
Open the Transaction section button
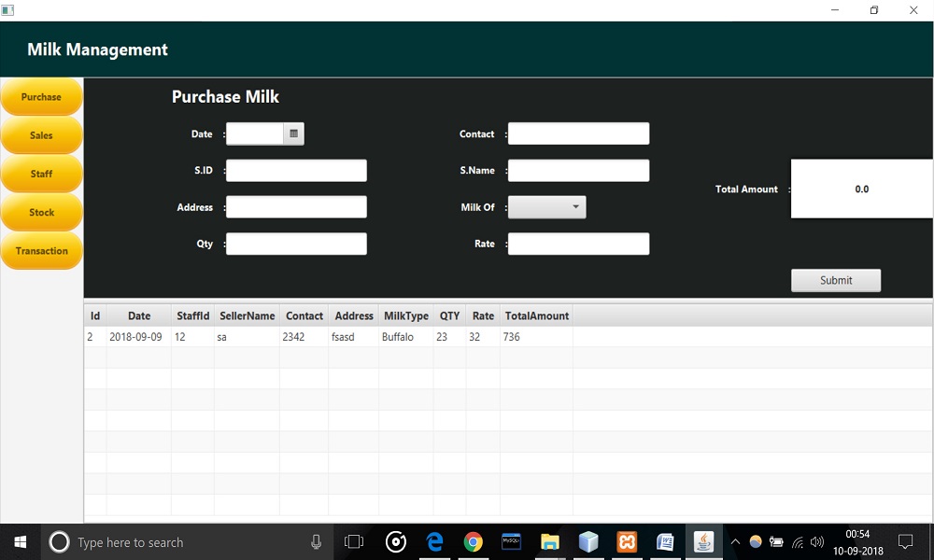41,251
